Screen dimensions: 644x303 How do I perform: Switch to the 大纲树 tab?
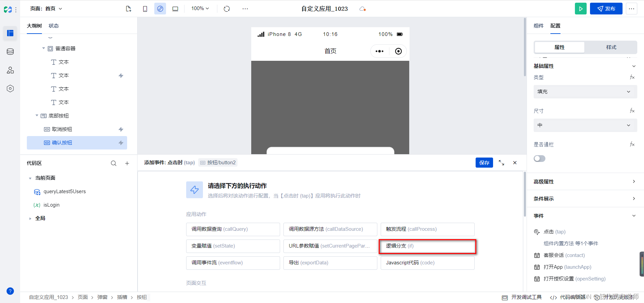pyautogui.click(x=34, y=26)
